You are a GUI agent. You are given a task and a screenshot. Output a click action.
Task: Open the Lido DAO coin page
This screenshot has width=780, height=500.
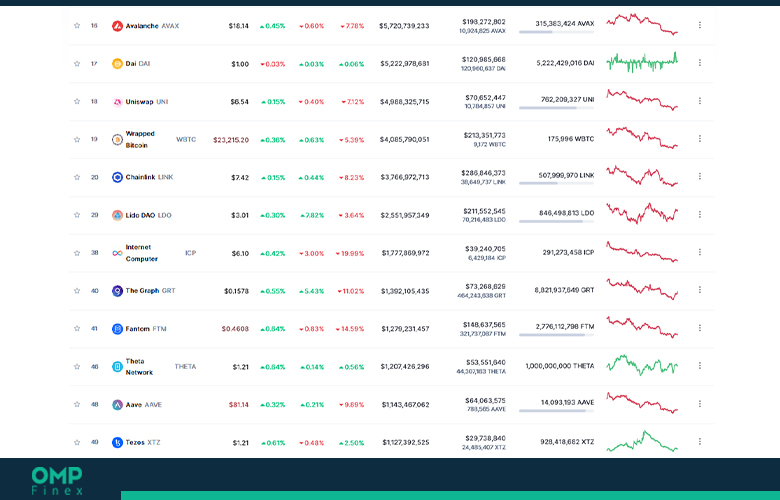(x=148, y=215)
